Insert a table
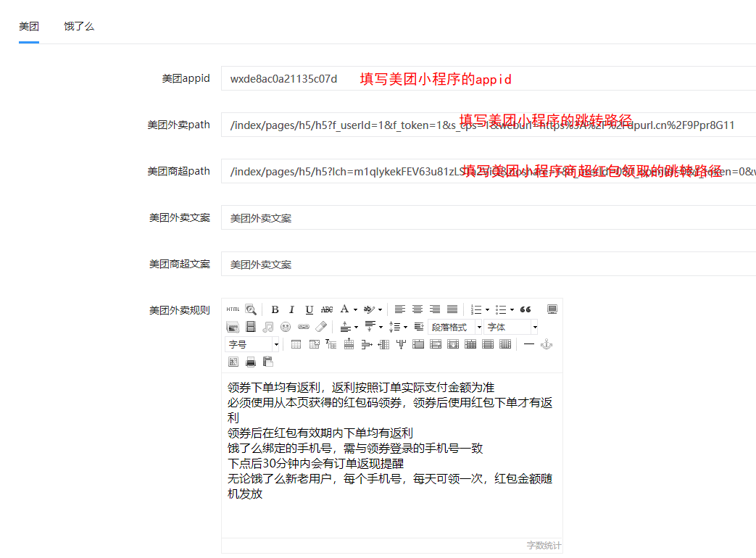This screenshot has height=558, width=756. point(296,344)
